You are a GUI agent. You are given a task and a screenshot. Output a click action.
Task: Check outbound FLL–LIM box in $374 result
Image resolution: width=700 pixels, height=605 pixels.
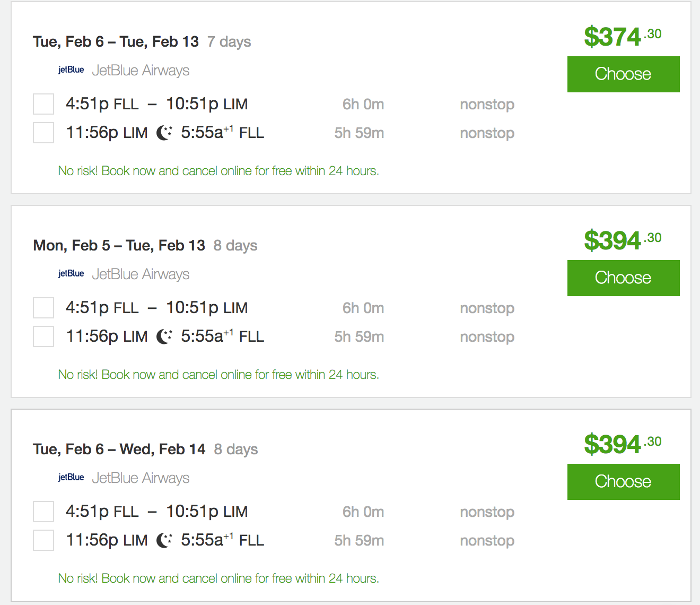pos(43,104)
